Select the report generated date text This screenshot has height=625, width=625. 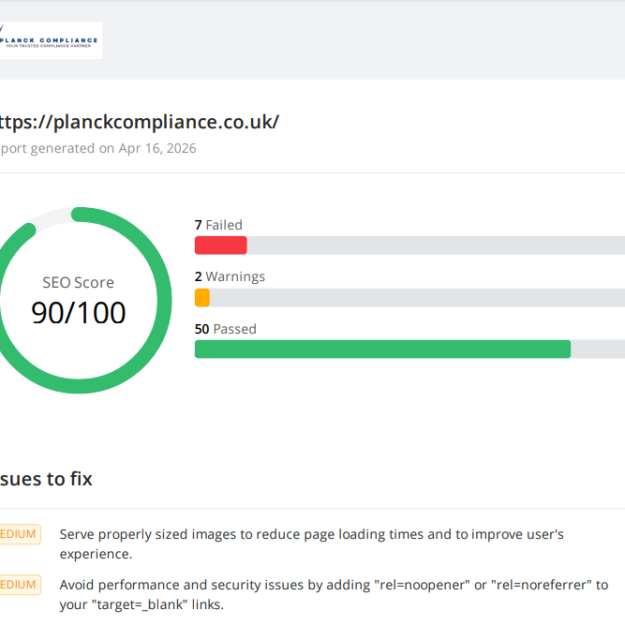(98, 148)
